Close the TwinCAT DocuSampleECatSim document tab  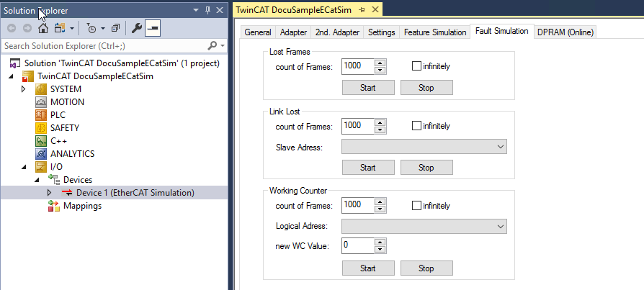[x=374, y=10]
